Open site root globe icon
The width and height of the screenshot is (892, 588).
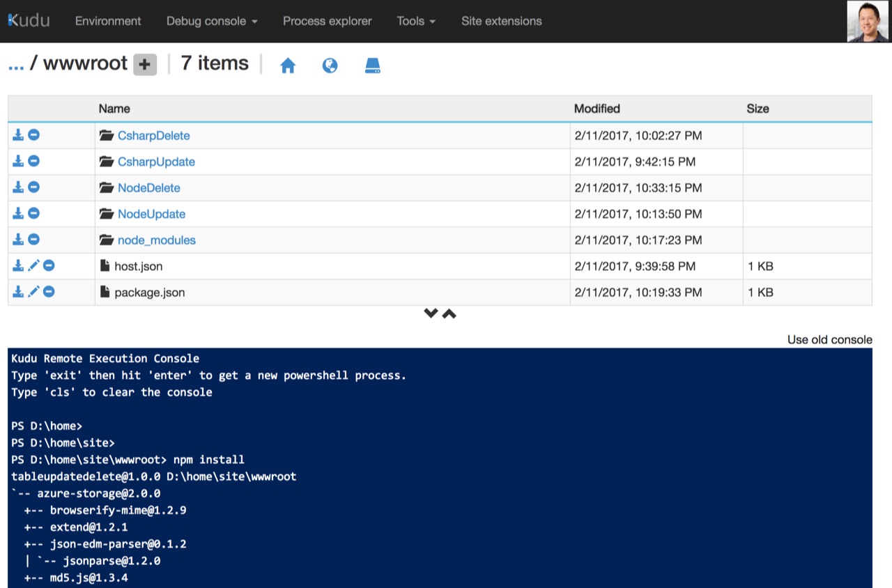point(330,65)
